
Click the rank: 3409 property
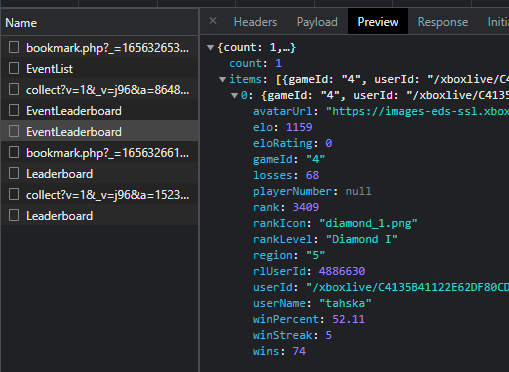(x=286, y=207)
